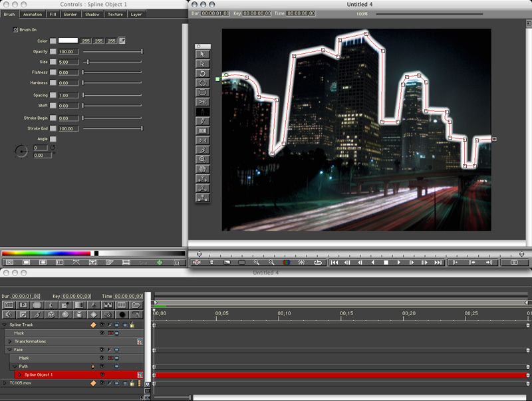The height and width of the screenshot is (401, 532).
Task: Pick the paintbrush tool in the palette
Action: tap(203, 150)
